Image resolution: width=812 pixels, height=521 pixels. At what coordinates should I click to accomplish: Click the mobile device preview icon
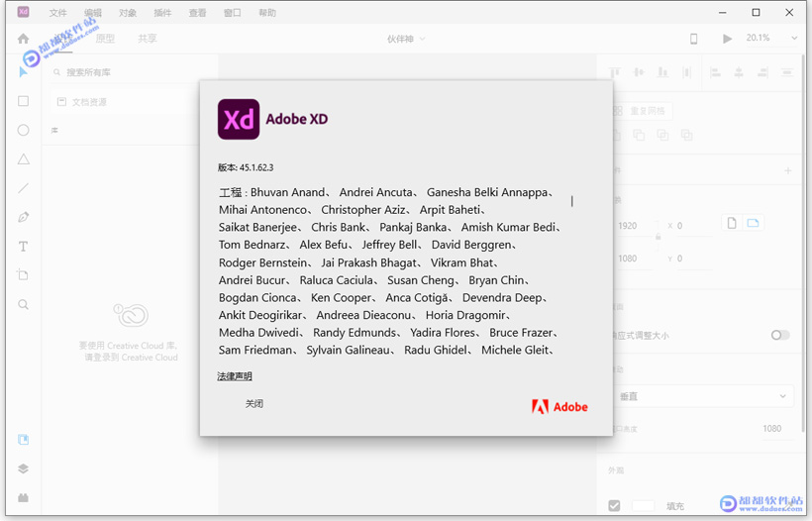click(694, 39)
